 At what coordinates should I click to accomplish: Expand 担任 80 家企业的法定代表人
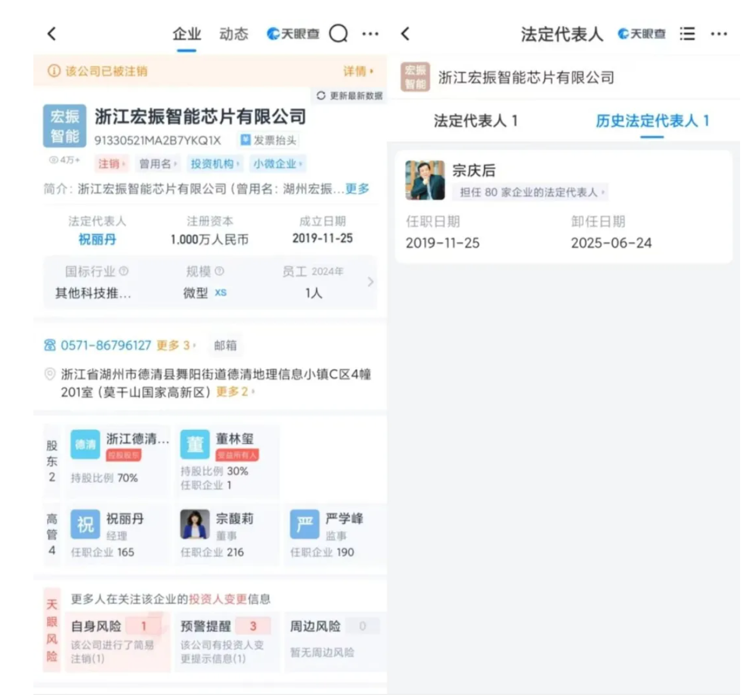[531, 192]
